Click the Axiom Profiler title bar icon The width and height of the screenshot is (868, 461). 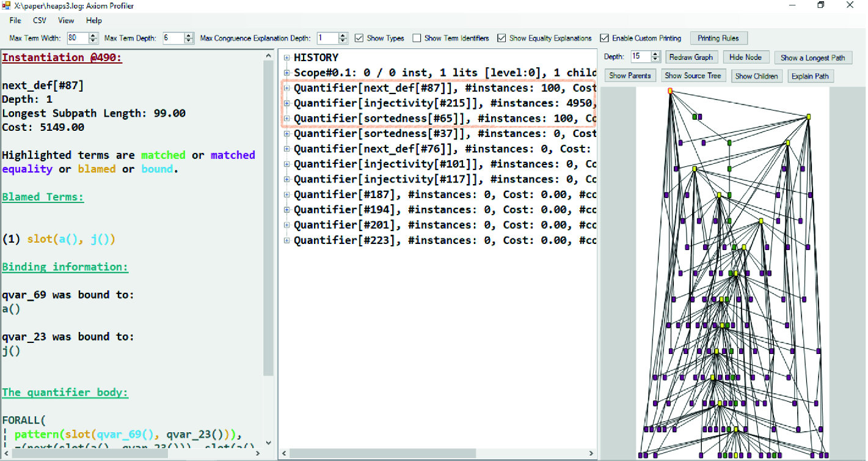coord(6,6)
